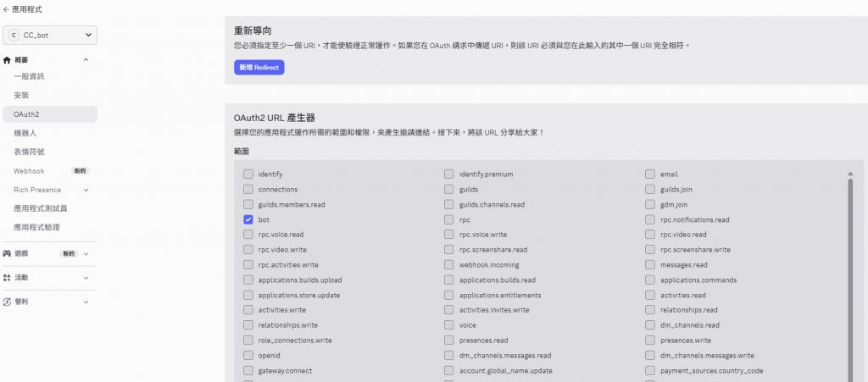868x382 pixels.
Task: Check the presences.read scope checkbox
Action: 448,340
